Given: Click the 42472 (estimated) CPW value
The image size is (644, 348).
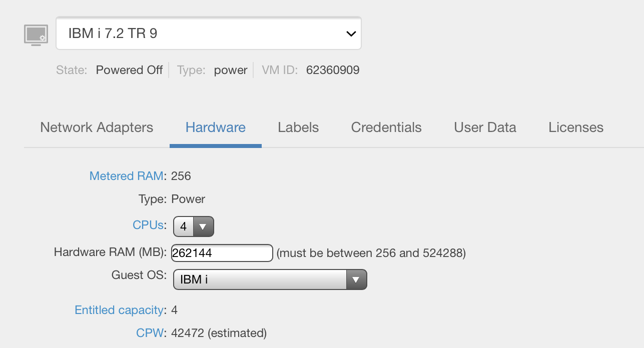Looking at the screenshot, I should coord(219,333).
